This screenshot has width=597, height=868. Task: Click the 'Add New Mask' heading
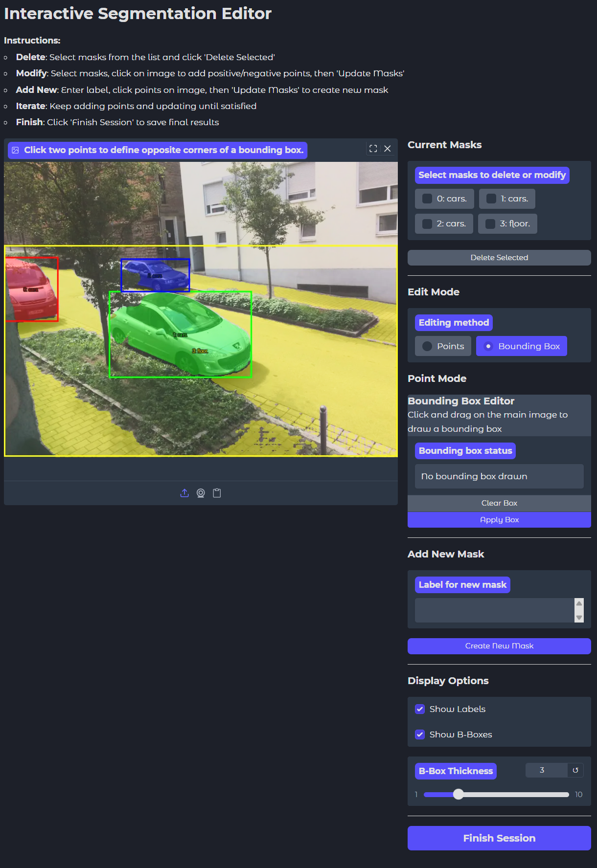(446, 554)
